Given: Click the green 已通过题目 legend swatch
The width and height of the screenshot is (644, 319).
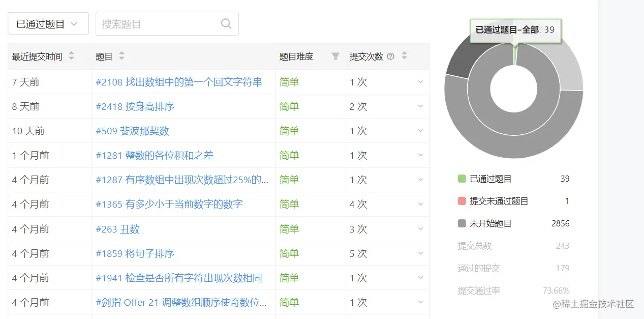Looking at the screenshot, I should 462,179.
